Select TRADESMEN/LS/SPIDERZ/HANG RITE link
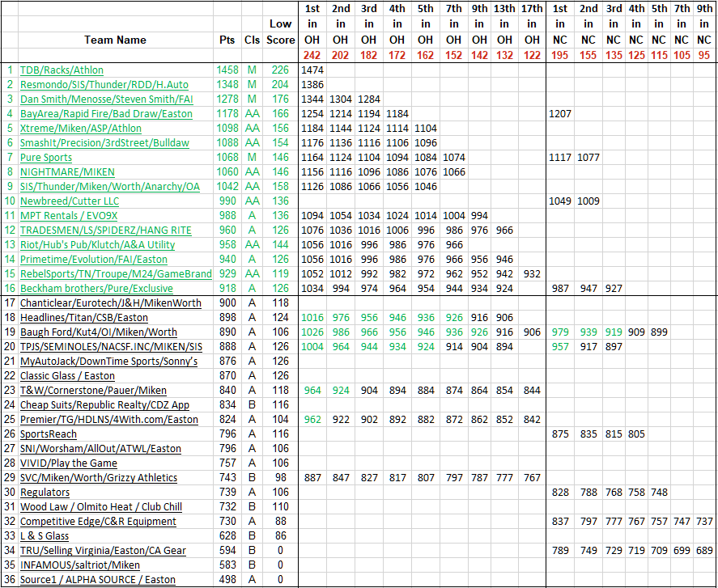This screenshot has height=588, width=718. (106, 231)
